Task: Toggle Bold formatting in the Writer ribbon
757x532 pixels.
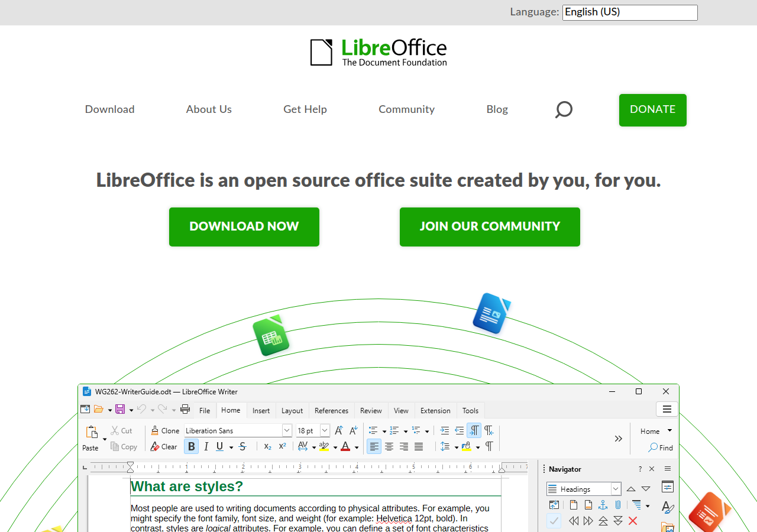Action: pos(192,447)
